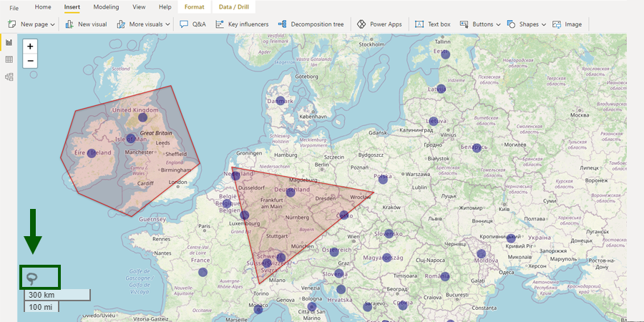Click the Latvija map bubble
644x322 pixels.
point(441,89)
